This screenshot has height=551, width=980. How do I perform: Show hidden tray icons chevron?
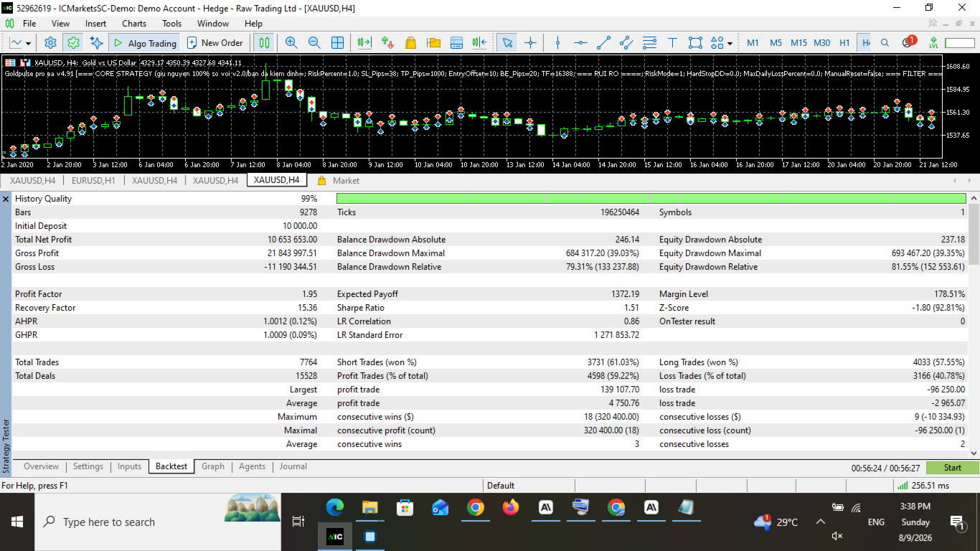click(821, 522)
